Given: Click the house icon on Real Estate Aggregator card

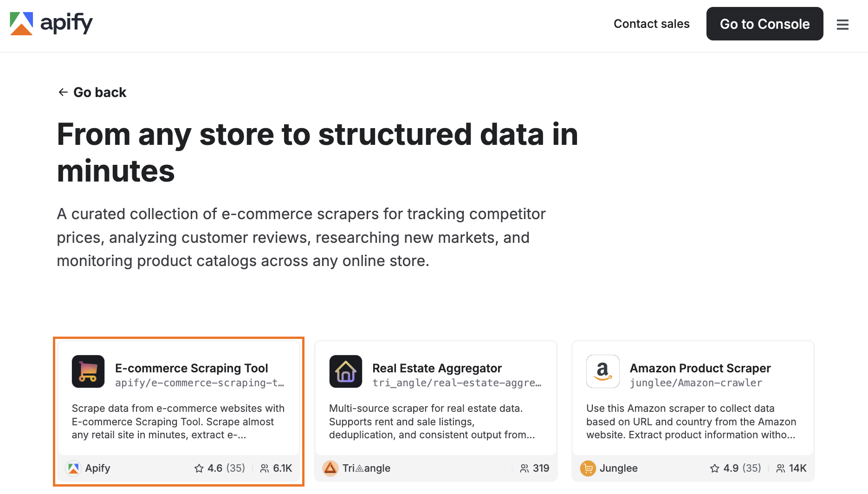Looking at the screenshot, I should (345, 371).
